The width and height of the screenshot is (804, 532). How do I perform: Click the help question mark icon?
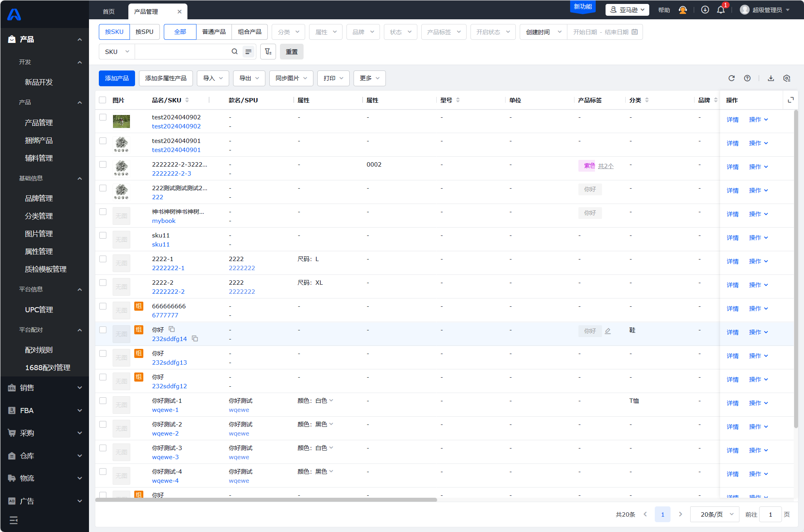click(747, 78)
